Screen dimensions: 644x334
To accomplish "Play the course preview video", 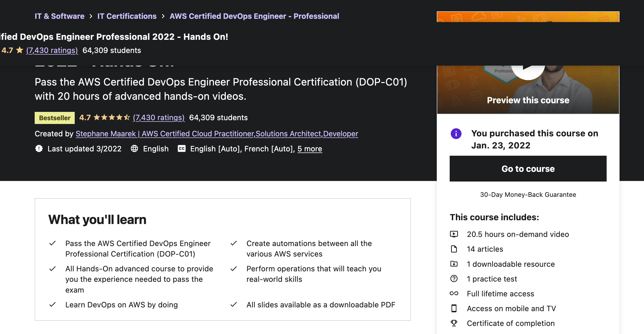I will point(528,70).
